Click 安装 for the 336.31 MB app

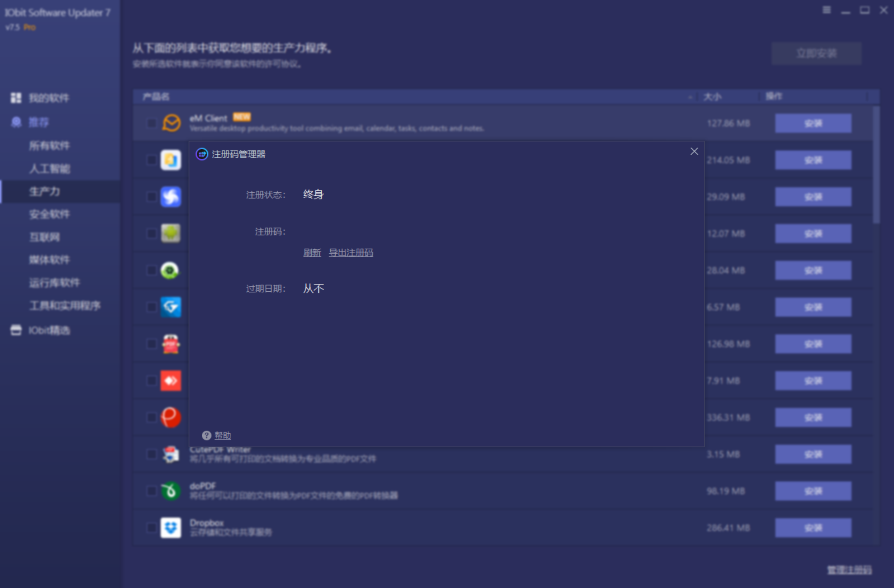pos(813,418)
